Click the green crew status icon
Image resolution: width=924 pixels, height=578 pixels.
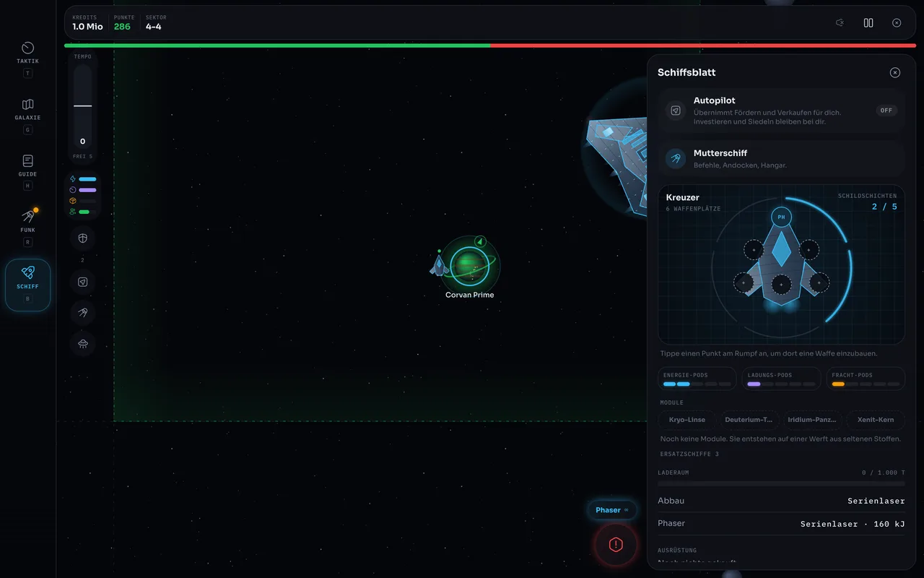pyautogui.click(x=72, y=212)
